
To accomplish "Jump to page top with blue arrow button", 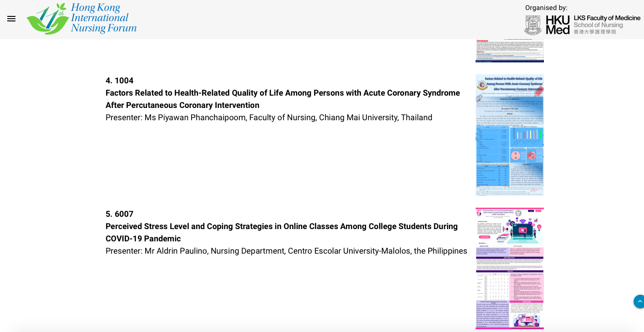I will point(639,301).
